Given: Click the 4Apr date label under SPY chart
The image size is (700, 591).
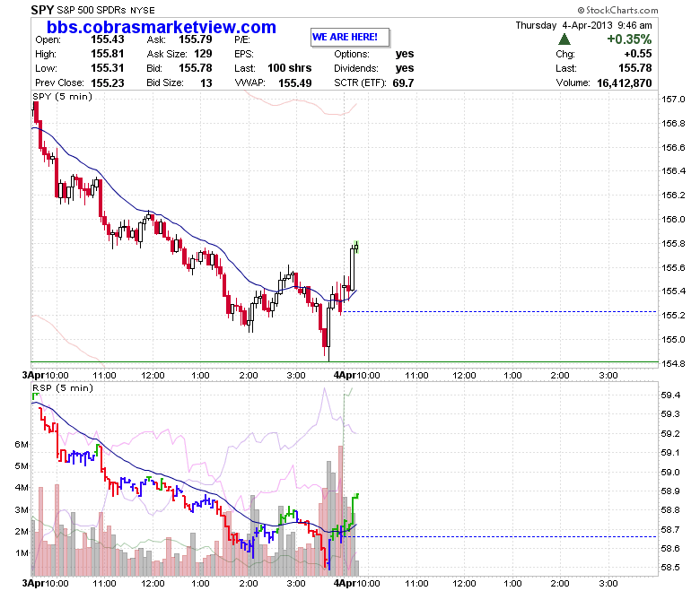Looking at the screenshot, I should [346, 375].
